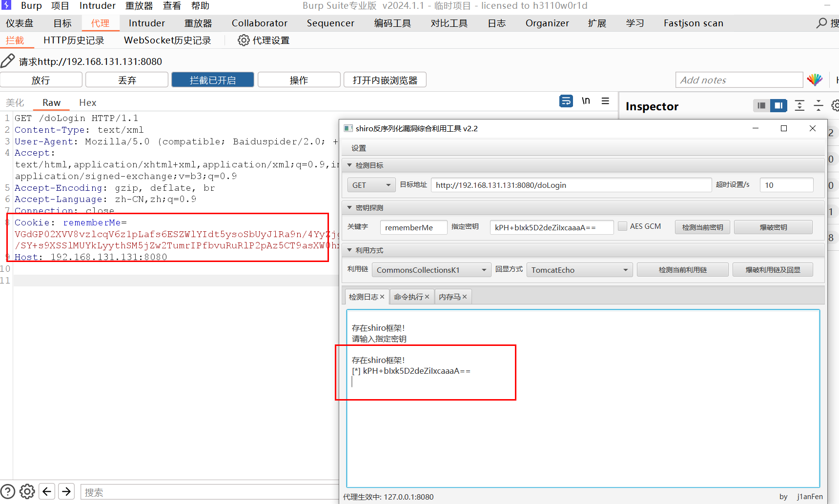Click the 仪表盘 dashboard tab
Viewport: 839px width, 504px height.
click(x=20, y=23)
